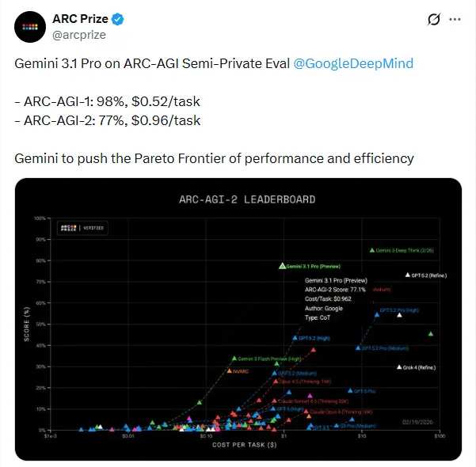This screenshot has height=467, width=476.
Task: Click the ARC Prize profile avatar
Action: (x=30, y=26)
